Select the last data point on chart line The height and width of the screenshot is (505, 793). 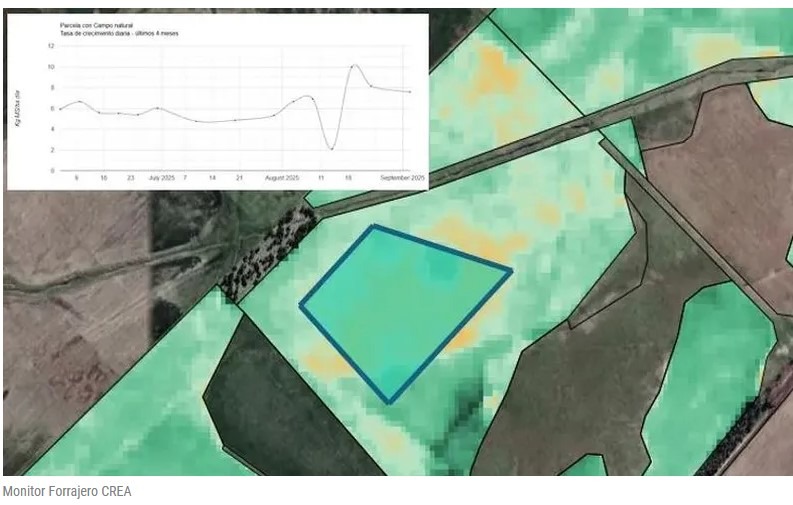pyautogui.click(x=410, y=92)
